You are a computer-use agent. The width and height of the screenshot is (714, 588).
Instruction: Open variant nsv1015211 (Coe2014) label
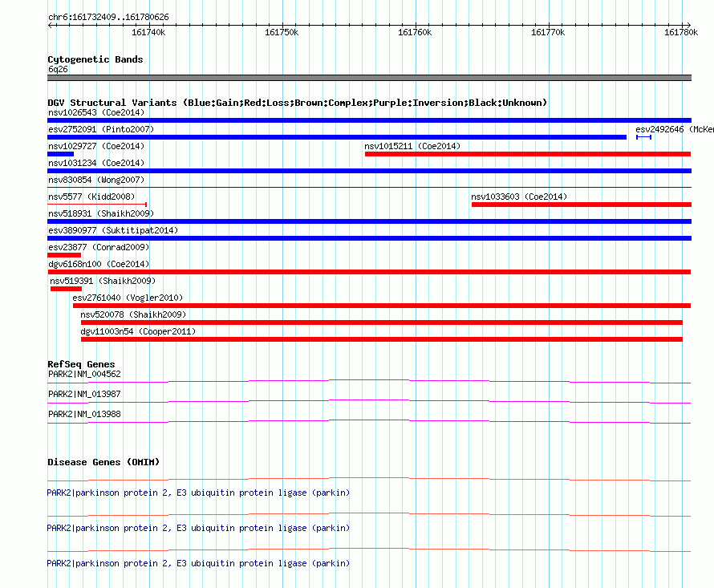(412, 146)
